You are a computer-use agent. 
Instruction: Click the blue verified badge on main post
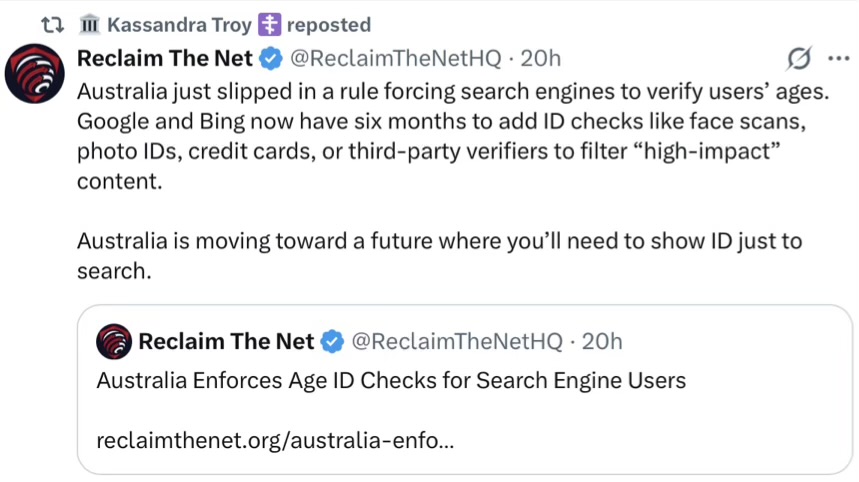(270, 59)
